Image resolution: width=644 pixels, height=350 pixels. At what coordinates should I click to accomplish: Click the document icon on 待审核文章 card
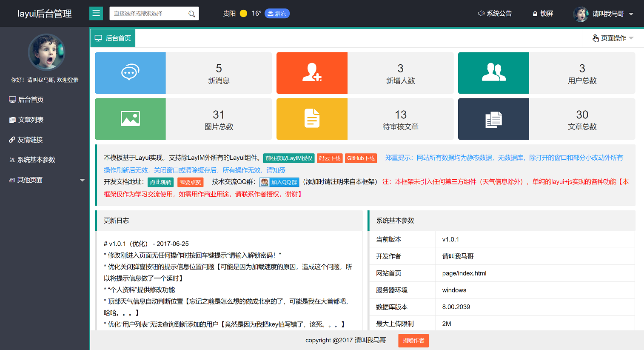[x=312, y=119]
